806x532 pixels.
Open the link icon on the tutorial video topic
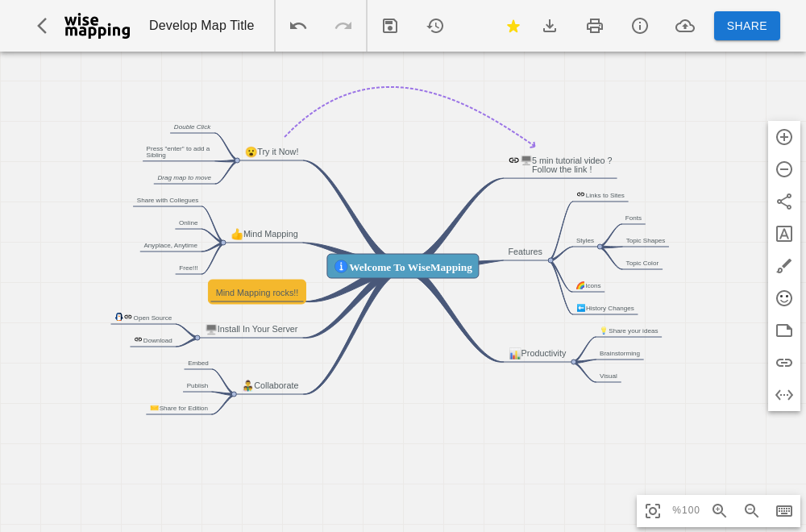(x=513, y=160)
